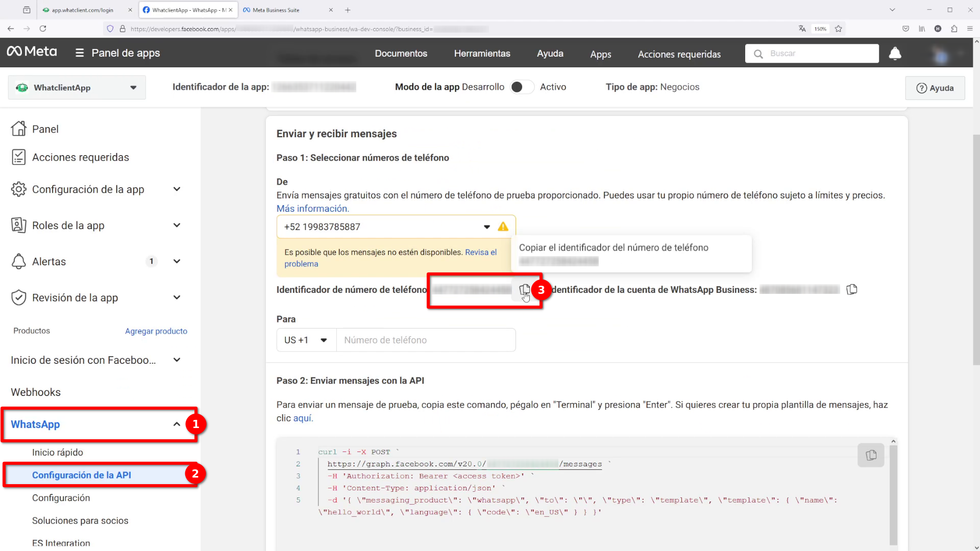Toggle app mode between Desarrollo and Activo
The image size is (980, 551).
[522, 87]
